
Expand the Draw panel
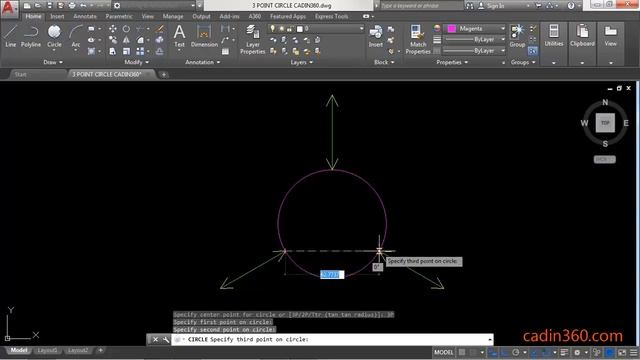click(x=53, y=62)
